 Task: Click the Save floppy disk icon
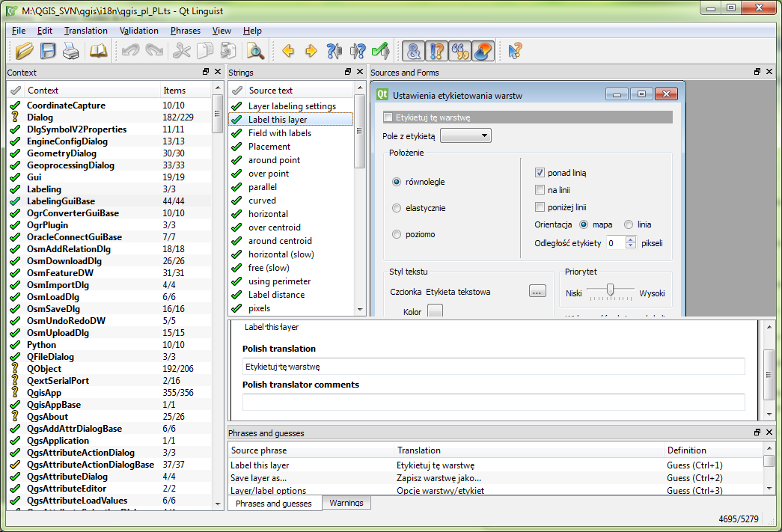click(48, 51)
